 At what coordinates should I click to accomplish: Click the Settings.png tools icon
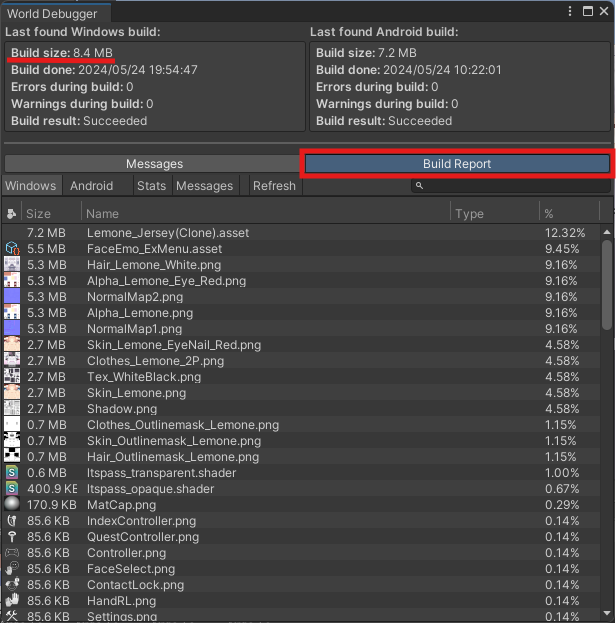[x=12, y=616]
